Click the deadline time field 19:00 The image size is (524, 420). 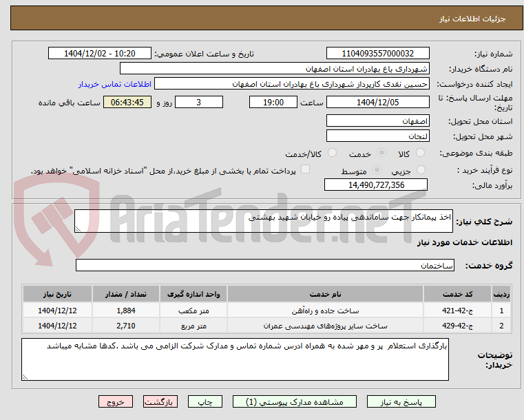[273, 102]
